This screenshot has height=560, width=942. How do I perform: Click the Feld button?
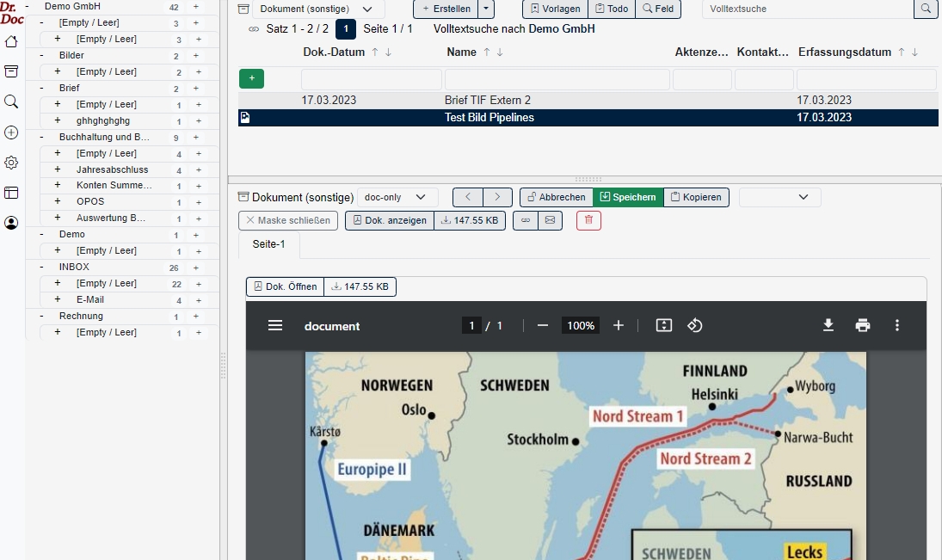click(658, 9)
